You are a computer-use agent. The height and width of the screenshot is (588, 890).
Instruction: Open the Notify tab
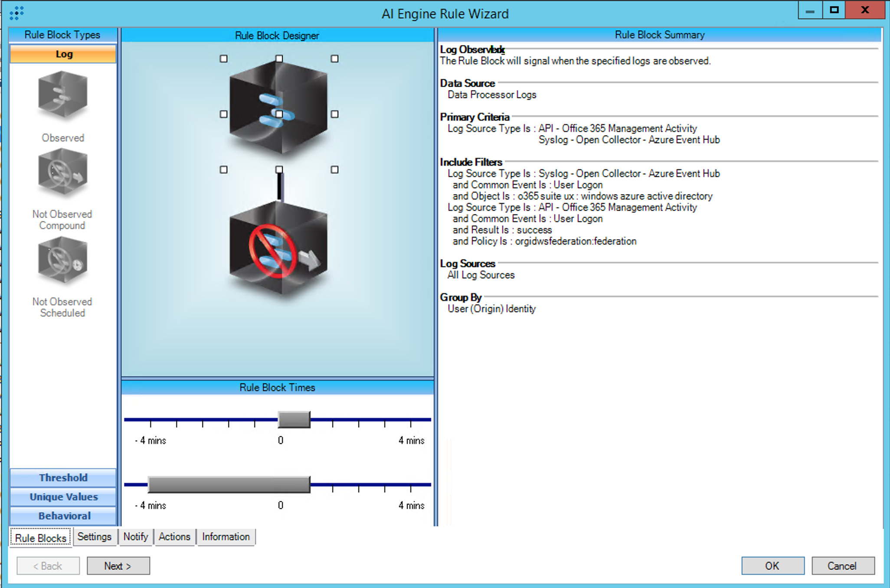tap(135, 537)
